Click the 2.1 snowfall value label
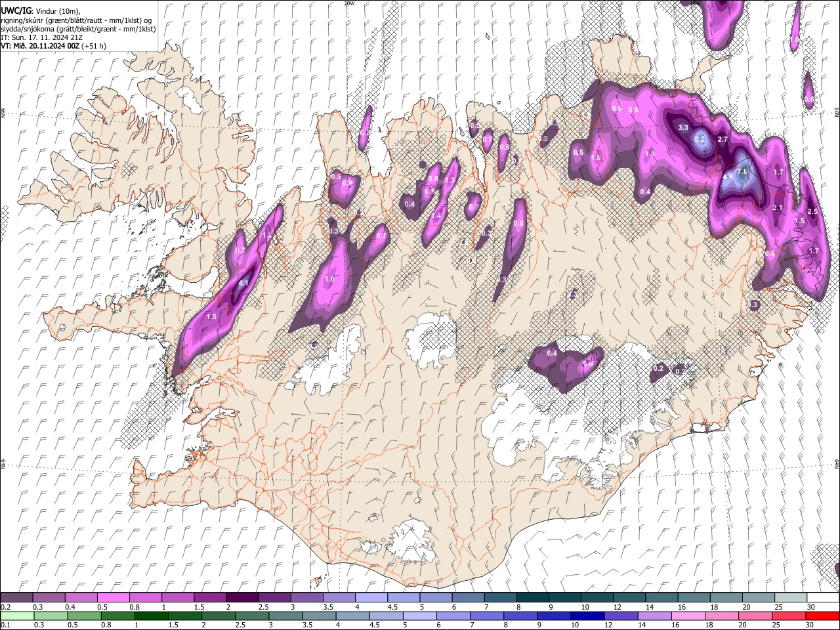Image resolution: width=840 pixels, height=630 pixels. tap(778, 207)
